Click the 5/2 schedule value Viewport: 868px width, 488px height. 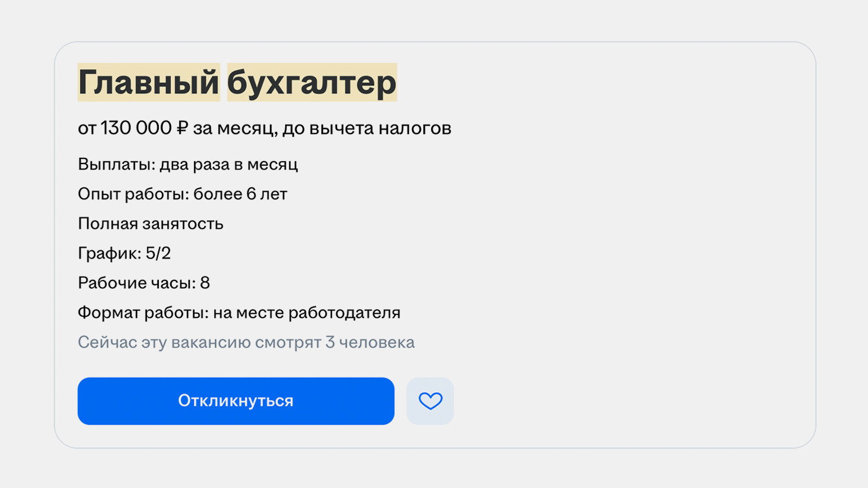pos(158,253)
